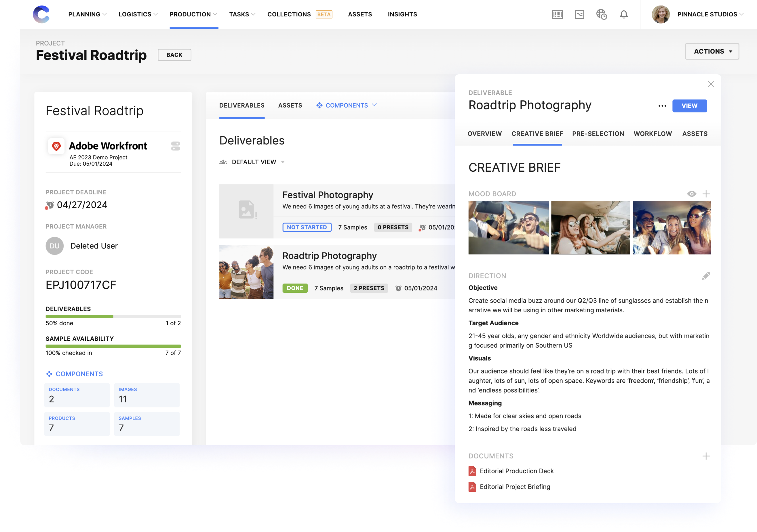Toggle the Adobe Workfront link switch
757x532 pixels.
[x=175, y=146]
